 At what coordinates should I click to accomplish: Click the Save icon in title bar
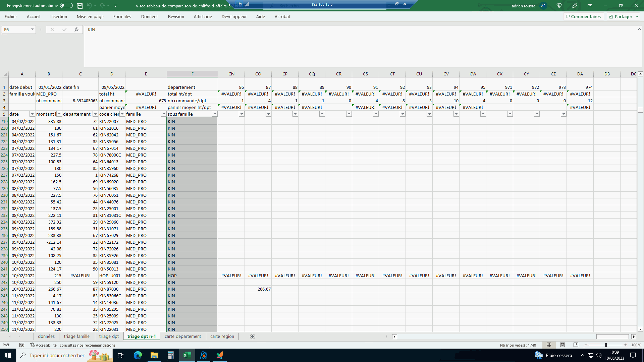tap(80, 6)
